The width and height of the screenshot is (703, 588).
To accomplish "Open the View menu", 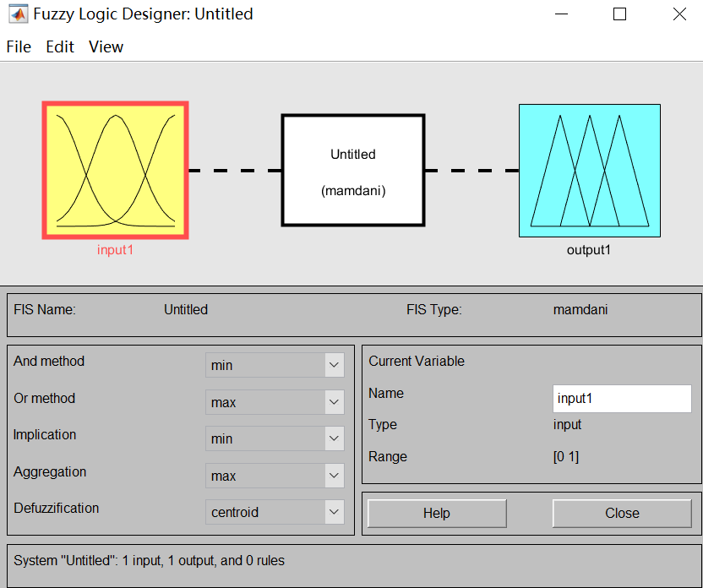I will point(105,46).
